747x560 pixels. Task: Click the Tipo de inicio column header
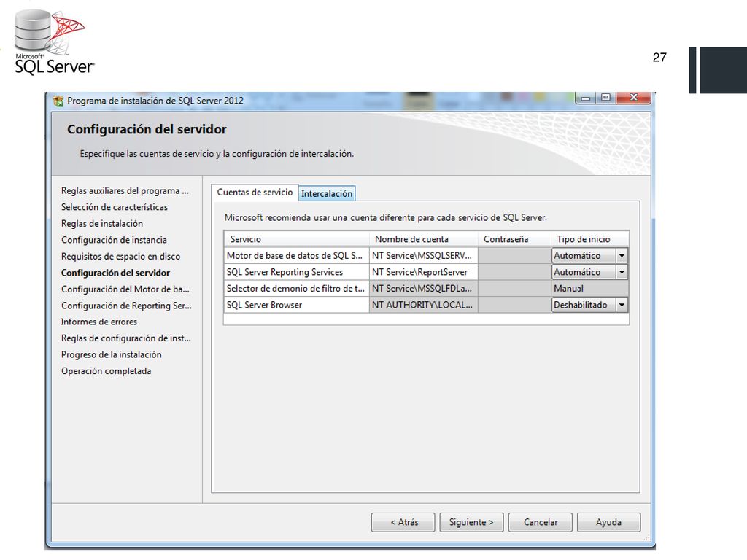(x=589, y=239)
